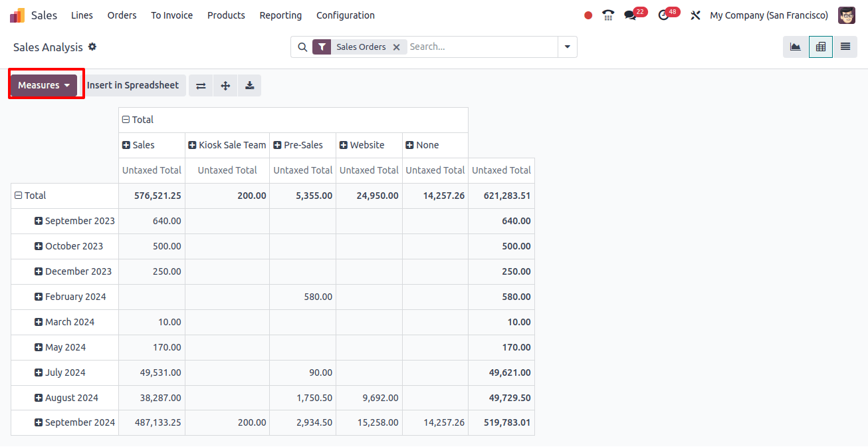Open the Orders menu

[122, 15]
